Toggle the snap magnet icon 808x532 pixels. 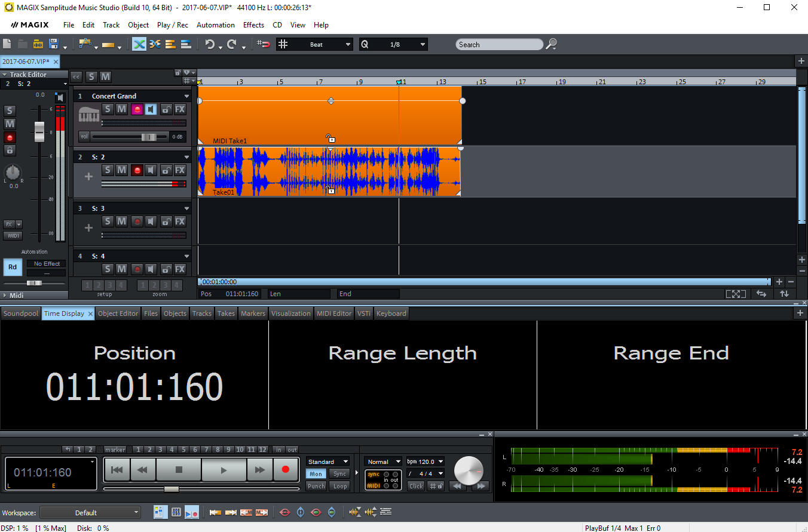click(264, 44)
